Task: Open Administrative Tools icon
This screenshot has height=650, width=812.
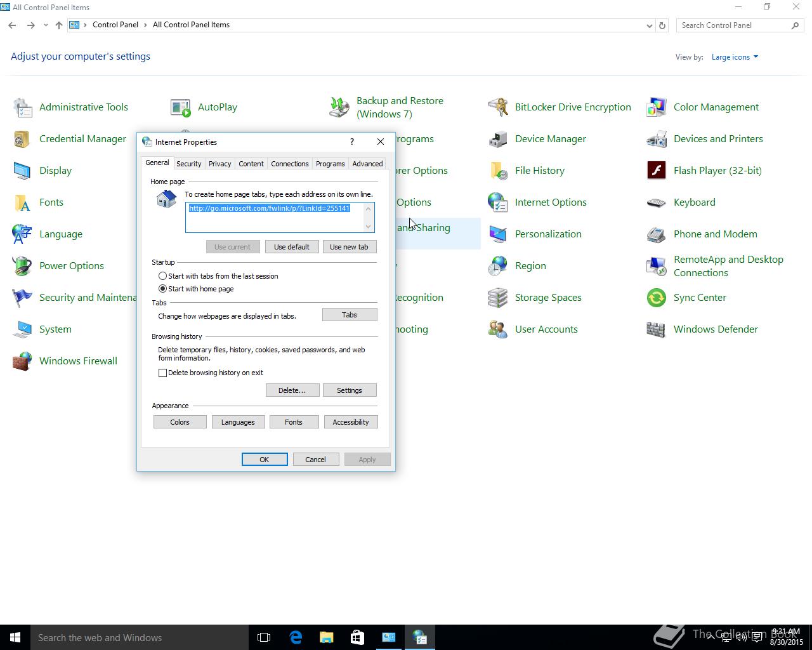Action: [x=23, y=107]
